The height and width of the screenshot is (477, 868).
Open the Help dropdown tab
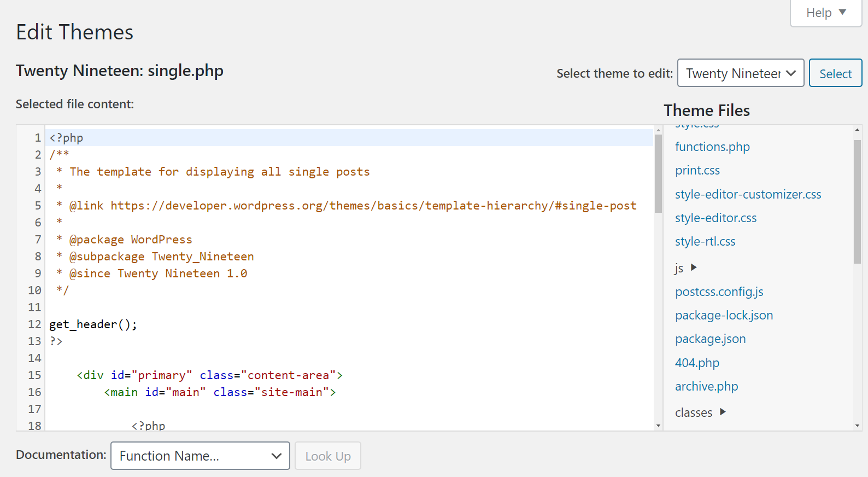826,13
